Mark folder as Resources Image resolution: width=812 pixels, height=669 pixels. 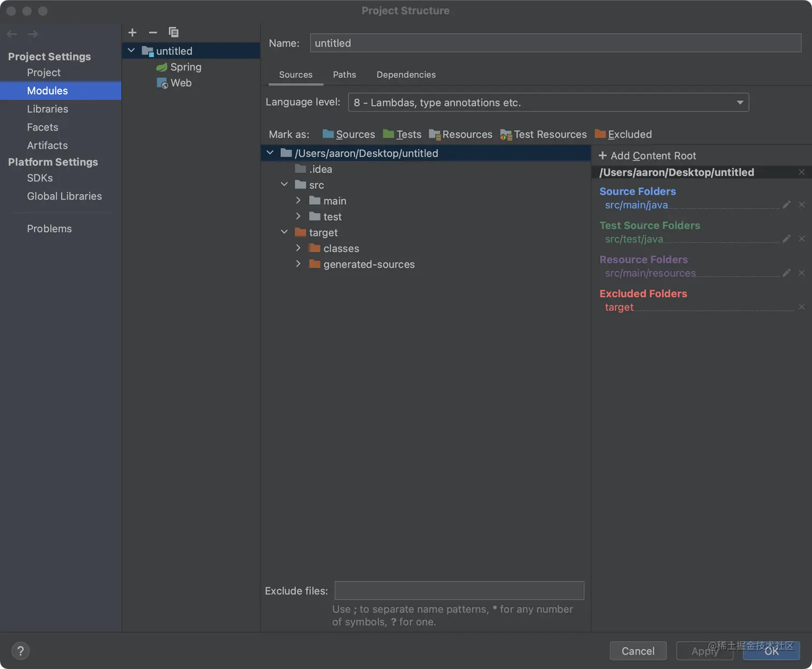pos(461,134)
